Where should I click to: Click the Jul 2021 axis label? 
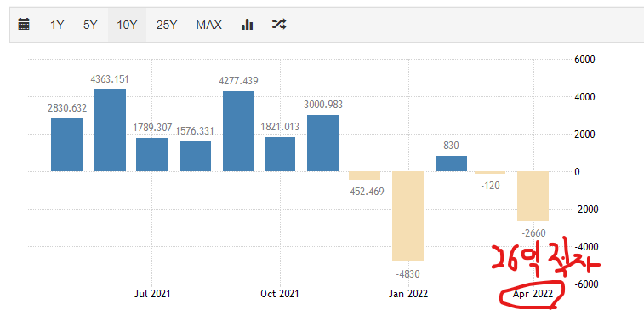(x=152, y=294)
